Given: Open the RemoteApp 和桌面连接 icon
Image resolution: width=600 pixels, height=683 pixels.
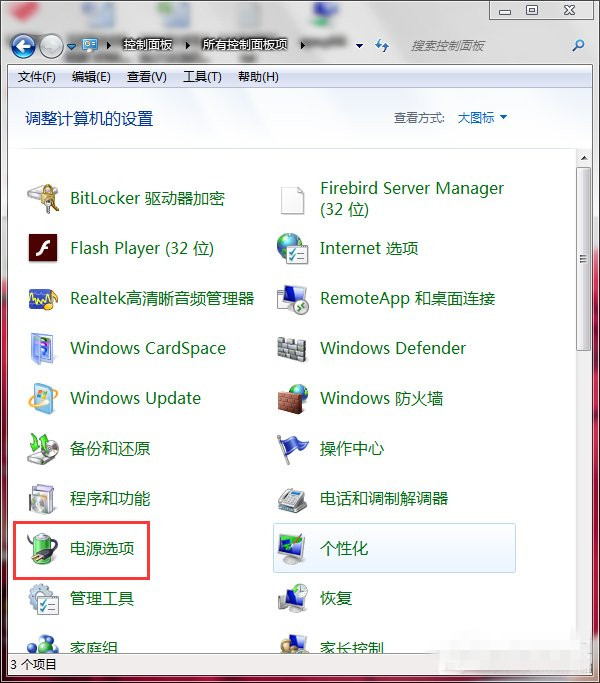Looking at the screenshot, I should point(292,299).
